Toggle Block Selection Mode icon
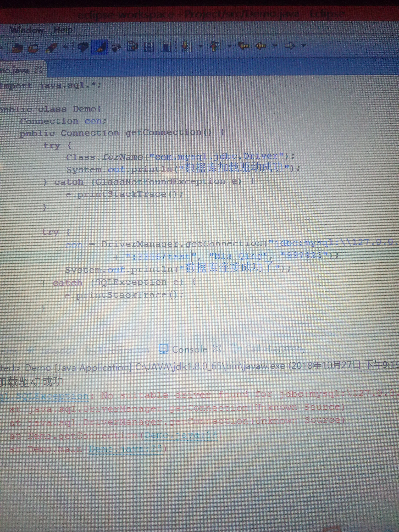399x532 pixels. [x=149, y=47]
